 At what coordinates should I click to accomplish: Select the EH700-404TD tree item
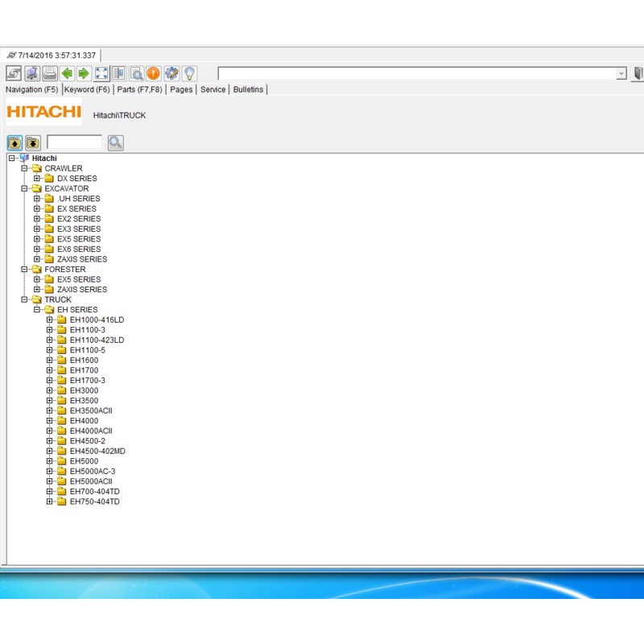coord(94,492)
